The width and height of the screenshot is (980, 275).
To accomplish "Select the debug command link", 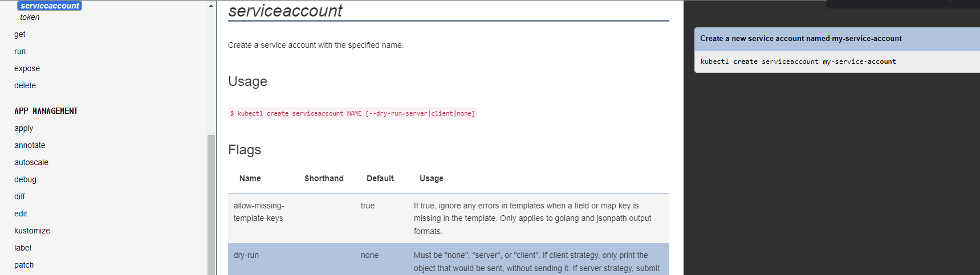I will tap(25, 179).
